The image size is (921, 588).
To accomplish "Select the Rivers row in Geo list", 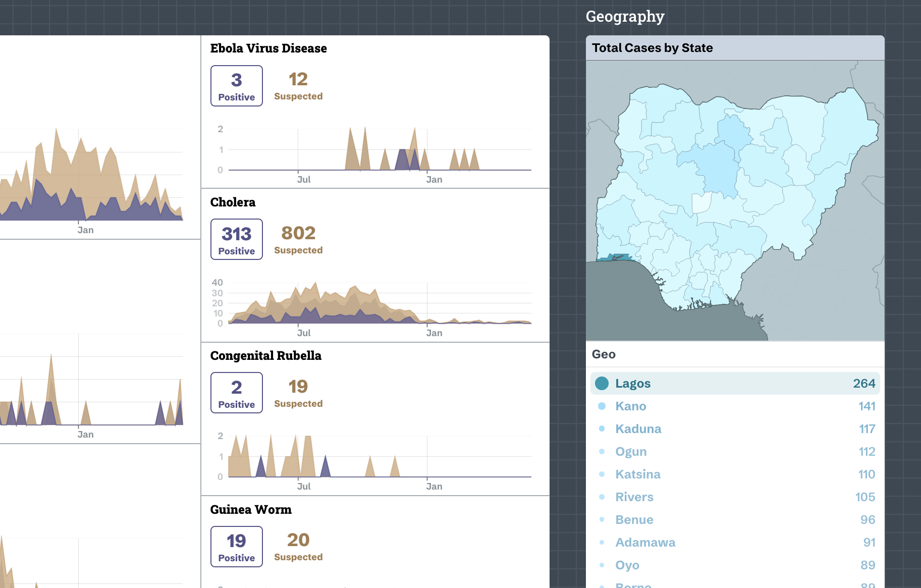I will click(735, 497).
